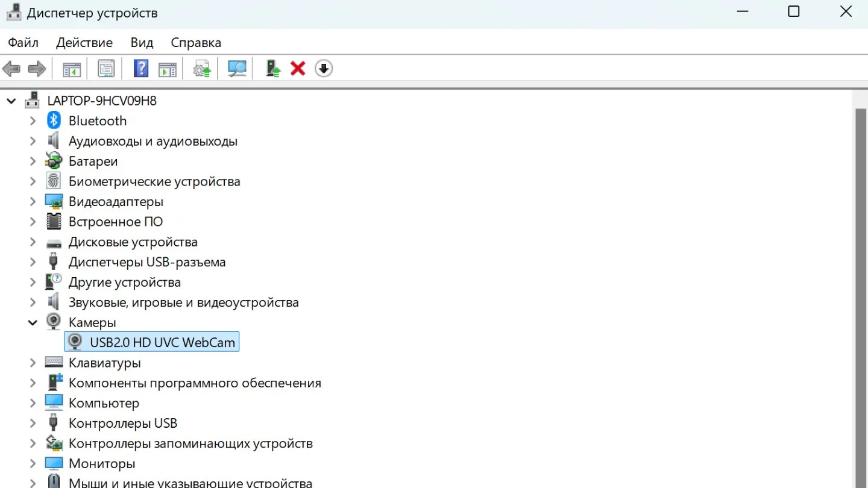The image size is (868, 488).
Task: Click the Forward arrow toolbar icon
Action: click(x=37, y=69)
